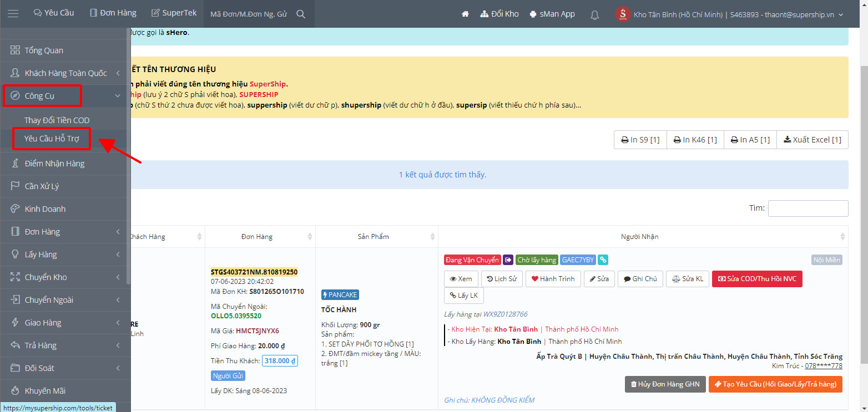
Task: Go to home via the house icon
Action: pos(465,14)
